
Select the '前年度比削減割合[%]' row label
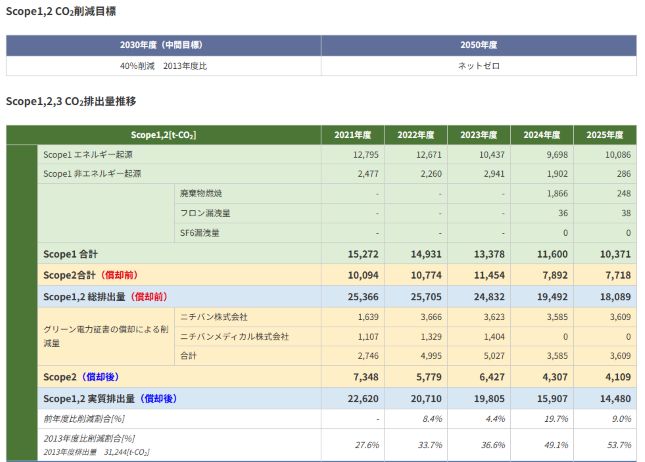(x=84, y=419)
